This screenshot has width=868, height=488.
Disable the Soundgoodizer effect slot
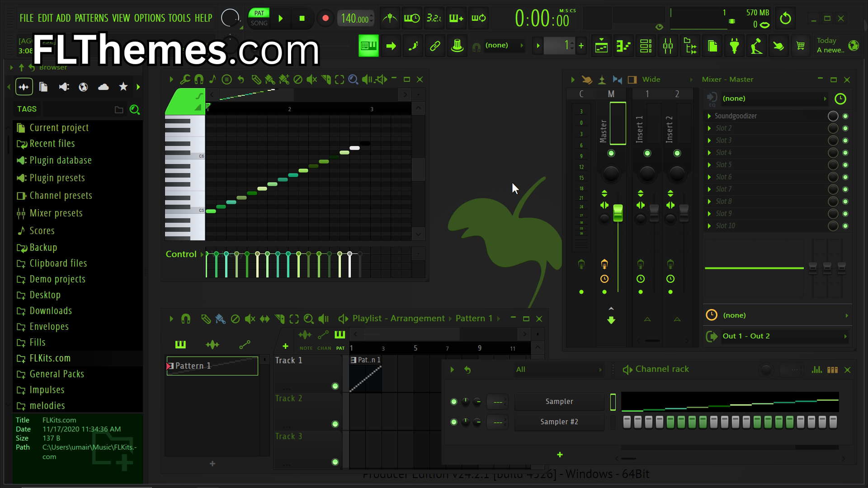845,116
